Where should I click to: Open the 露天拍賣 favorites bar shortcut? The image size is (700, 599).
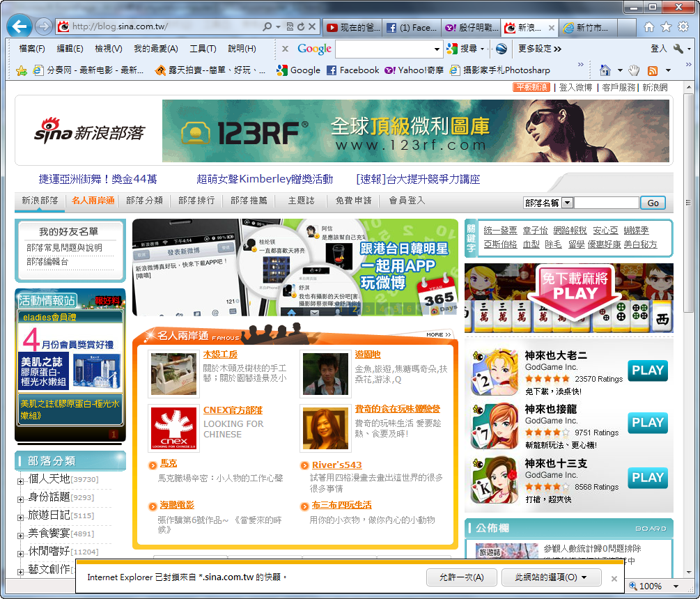click(x=210, y=70)
